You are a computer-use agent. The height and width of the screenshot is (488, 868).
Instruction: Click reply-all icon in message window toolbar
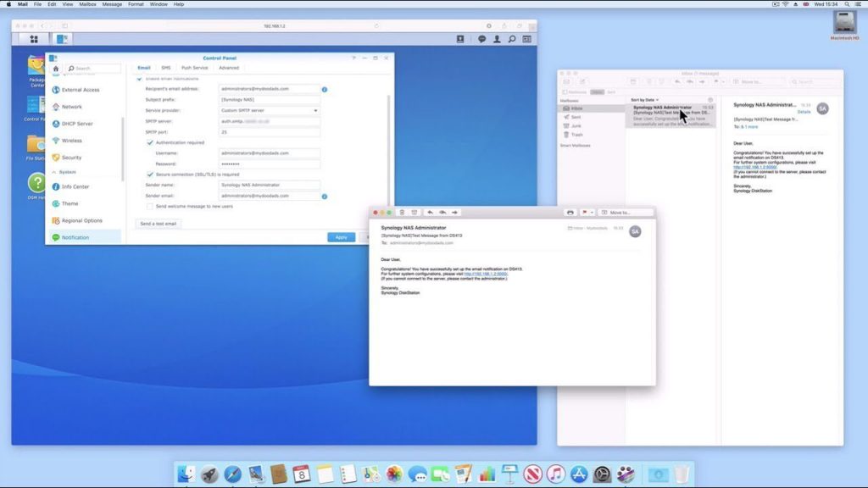(442, 213)
